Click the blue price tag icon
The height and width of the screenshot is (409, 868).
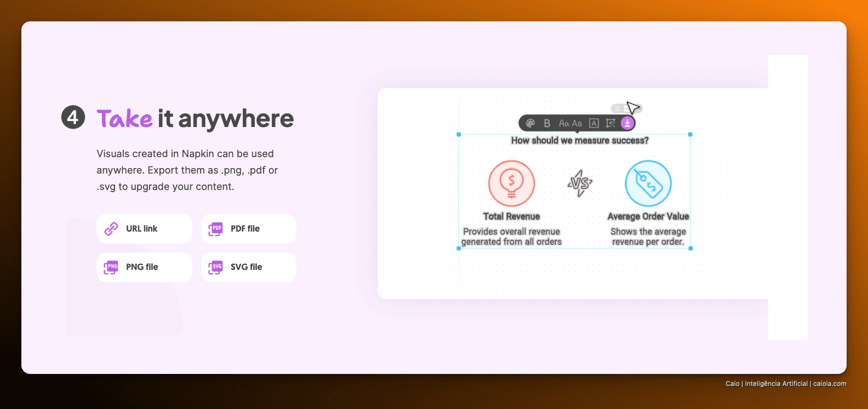point(648,183)
